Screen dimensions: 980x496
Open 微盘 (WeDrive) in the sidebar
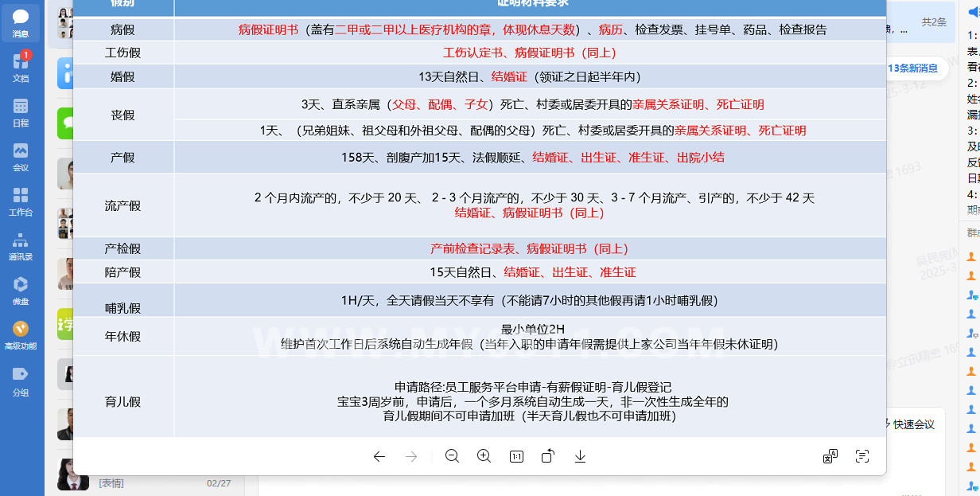[21, 290]
